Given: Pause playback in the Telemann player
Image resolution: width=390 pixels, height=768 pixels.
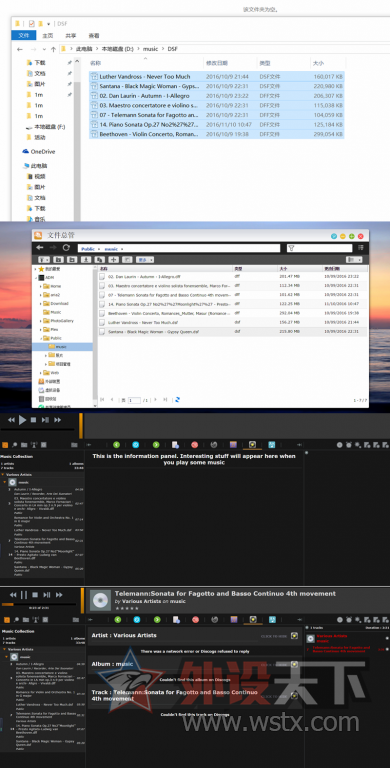Looking at the screenshot, I should click(23, 595).
